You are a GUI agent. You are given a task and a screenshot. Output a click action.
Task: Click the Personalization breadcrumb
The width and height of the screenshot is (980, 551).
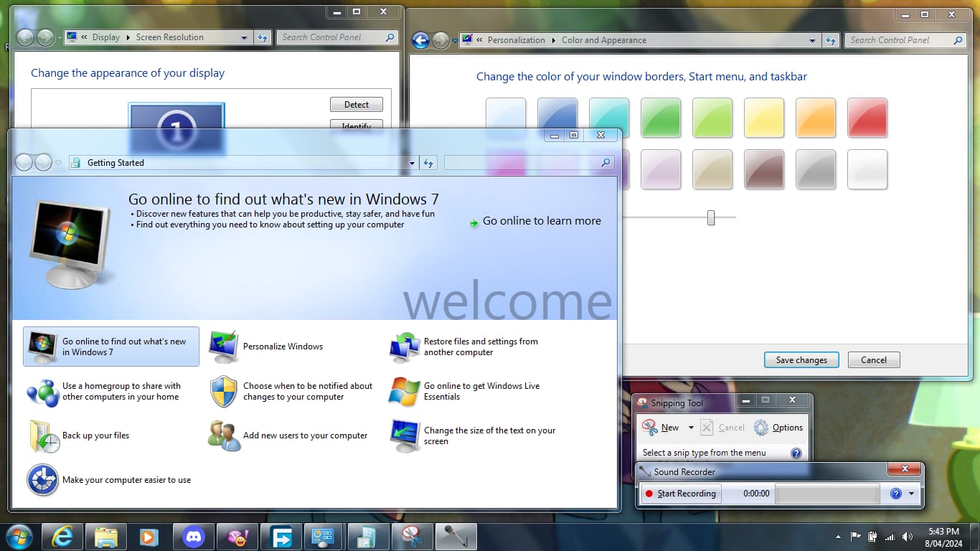click(517, 40)
